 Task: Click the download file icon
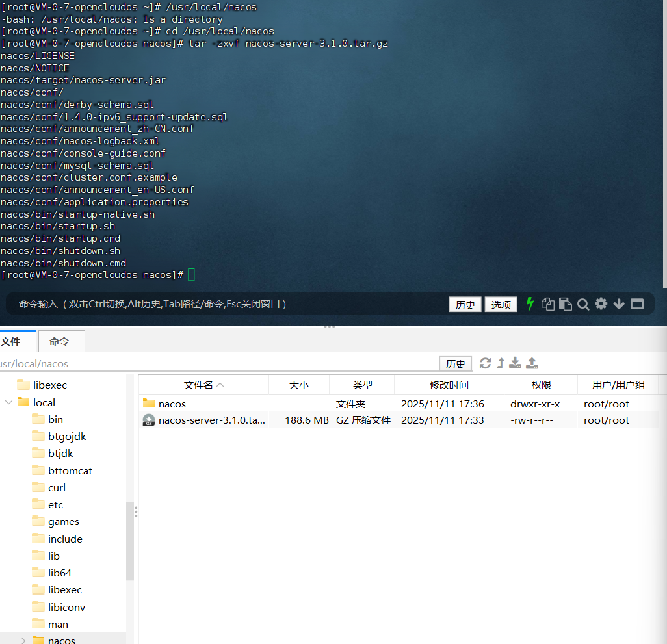[x=516, y=363]
